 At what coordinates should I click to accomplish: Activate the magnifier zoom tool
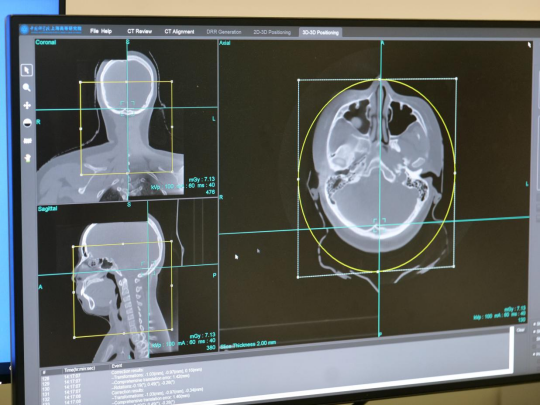click(27, 87)
